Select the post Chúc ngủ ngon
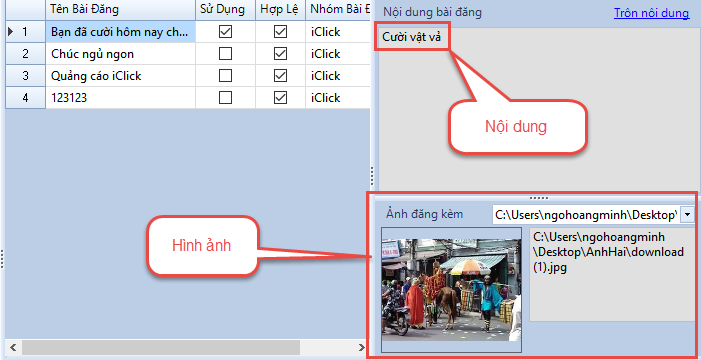This screenshot has height=360, width=701. pos(120,54)
